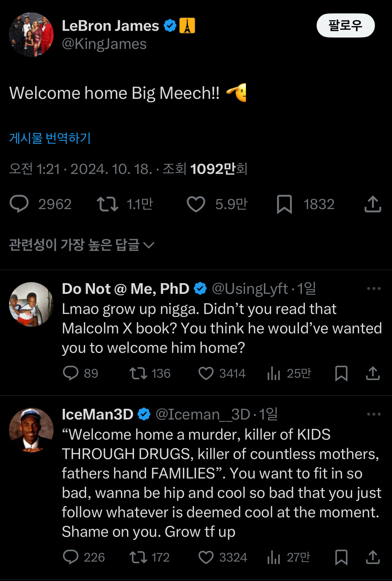Open the @KingJames handle profile
The width and height of the screenshot is (392, 581).
[104, 44]
